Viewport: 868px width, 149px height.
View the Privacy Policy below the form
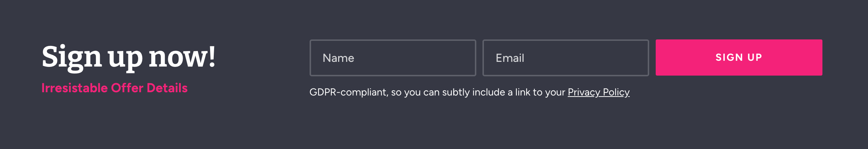599,92
